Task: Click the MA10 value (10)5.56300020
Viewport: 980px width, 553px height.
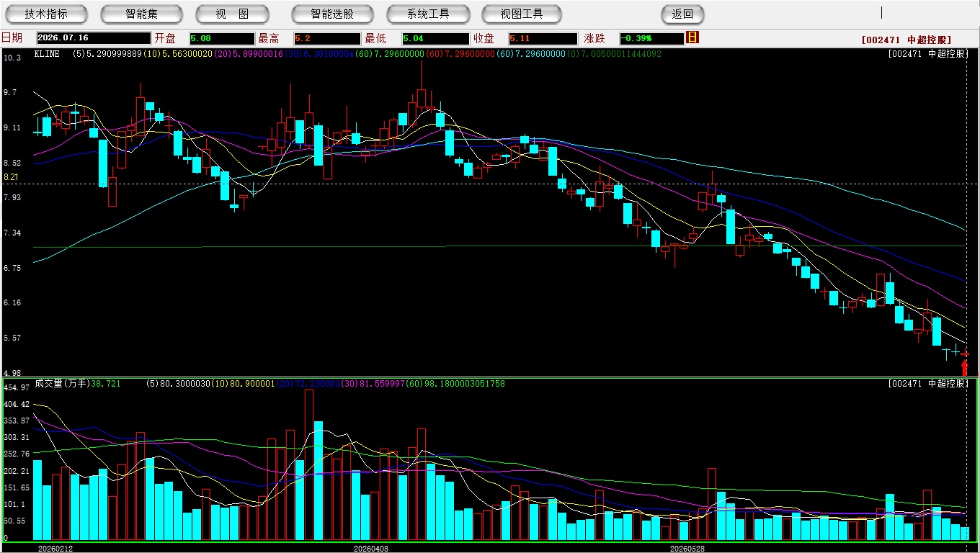Action: point(178,53)
